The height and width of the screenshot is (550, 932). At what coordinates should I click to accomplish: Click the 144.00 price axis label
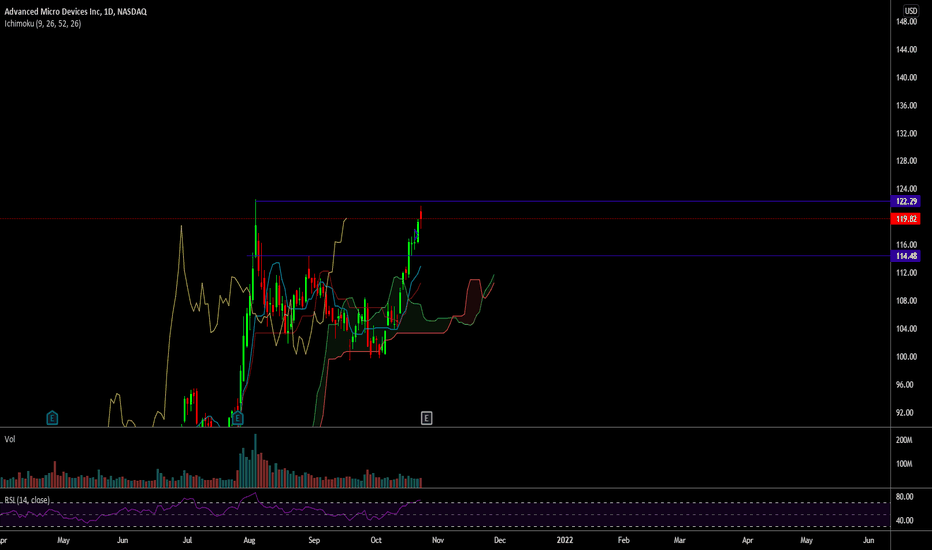pyautogui.click(x=906, y=49)
